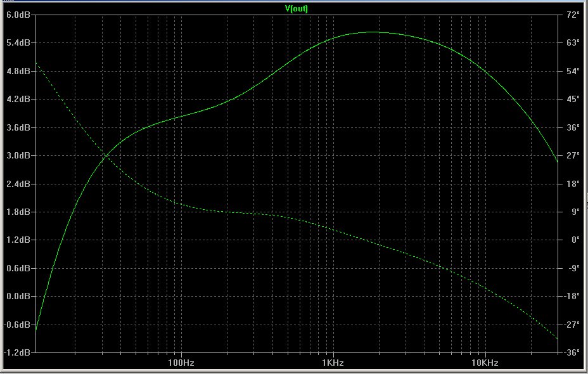Click the -27° phase axis label

[573, 325]
